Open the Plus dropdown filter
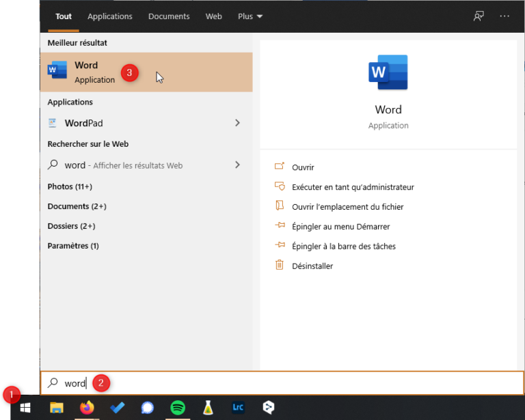Image resolution: width=525 pixels, height=420 pixels. click(250, 16)
